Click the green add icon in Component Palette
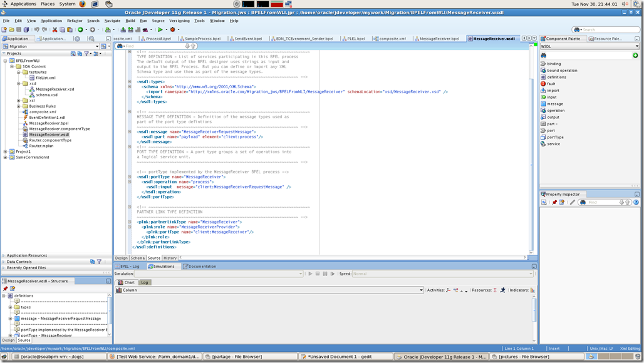This screenshot has height=363, width=644. click(x=635, y=55)
